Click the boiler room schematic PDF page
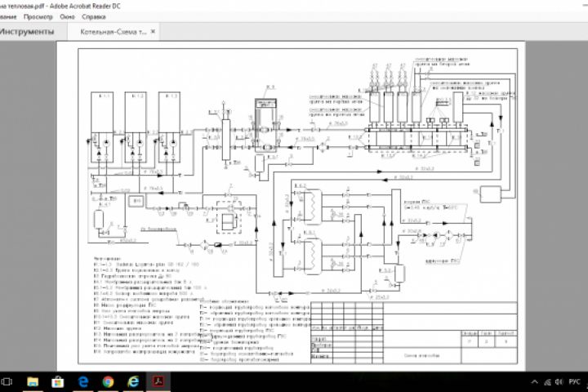 (x=291, y=206)
